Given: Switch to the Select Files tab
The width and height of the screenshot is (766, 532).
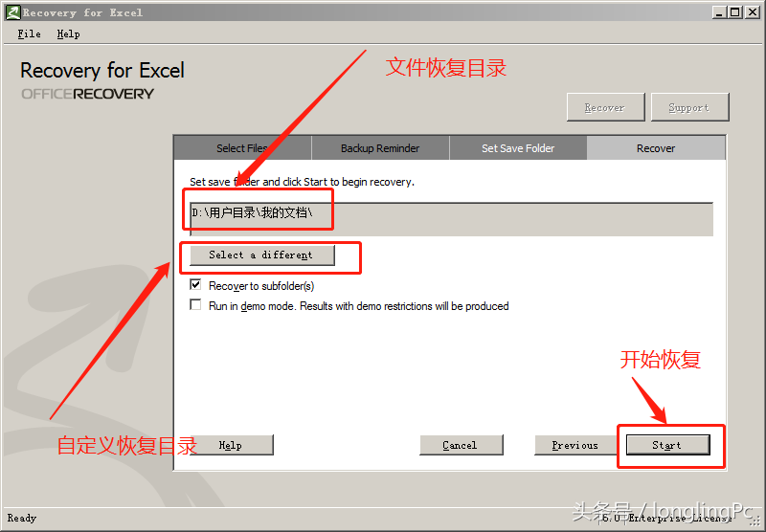Looking at the screenshot, I should point(243,148).
